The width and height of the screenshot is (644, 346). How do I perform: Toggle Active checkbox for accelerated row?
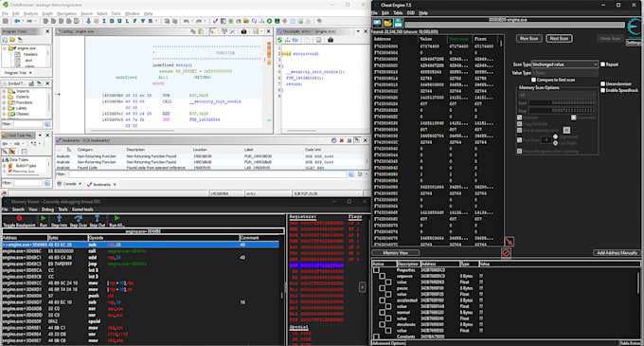click(x=382, y=300)
